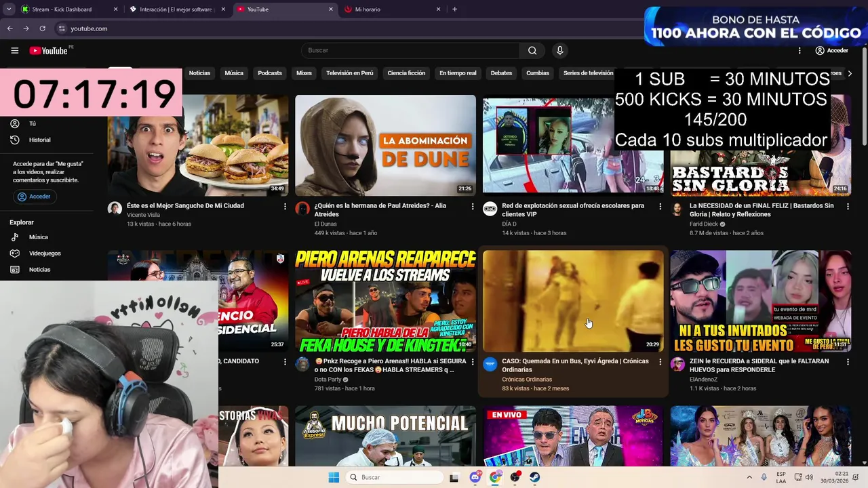This screenshot has width=868, height=488.
Task: Click DÍA D channel avatar
Action: 490,209
